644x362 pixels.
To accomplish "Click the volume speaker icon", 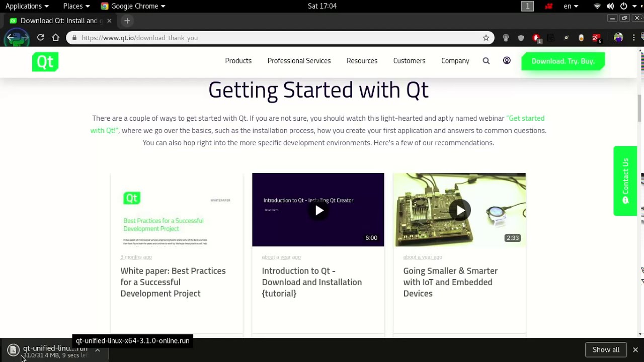I will 610,6.
